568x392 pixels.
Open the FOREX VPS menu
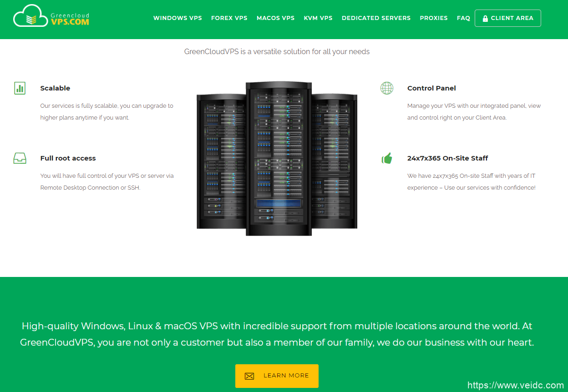229,18
